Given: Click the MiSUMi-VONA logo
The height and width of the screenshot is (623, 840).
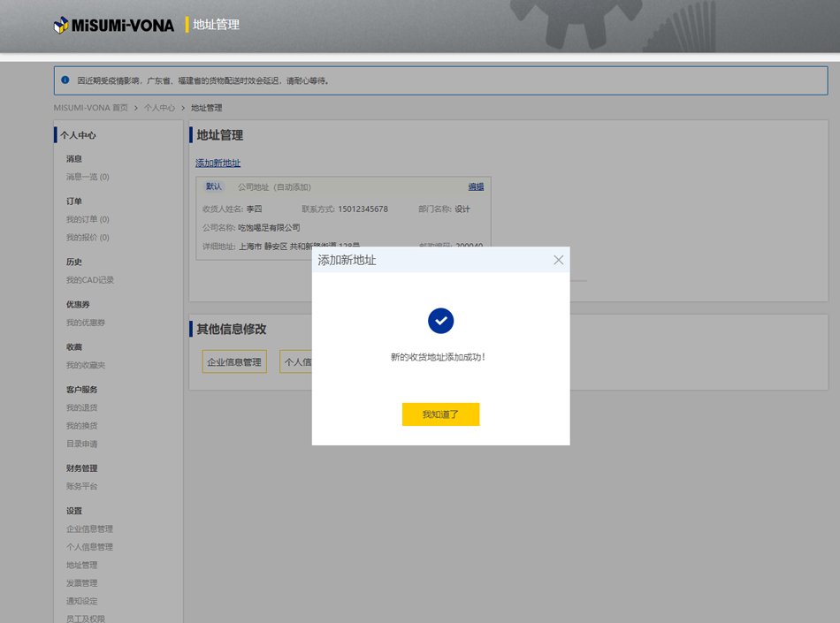Looking at the screenshot, I should tap(114, 25).
